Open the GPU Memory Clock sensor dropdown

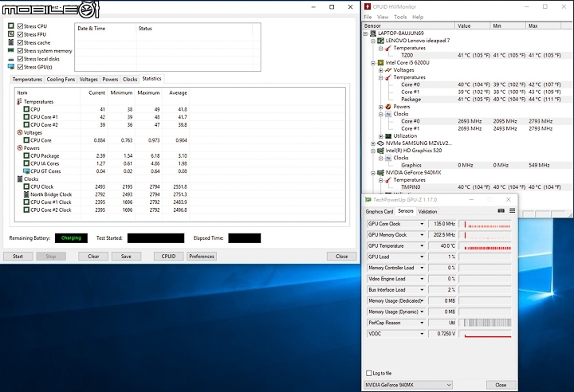click(x=422, y=234)
